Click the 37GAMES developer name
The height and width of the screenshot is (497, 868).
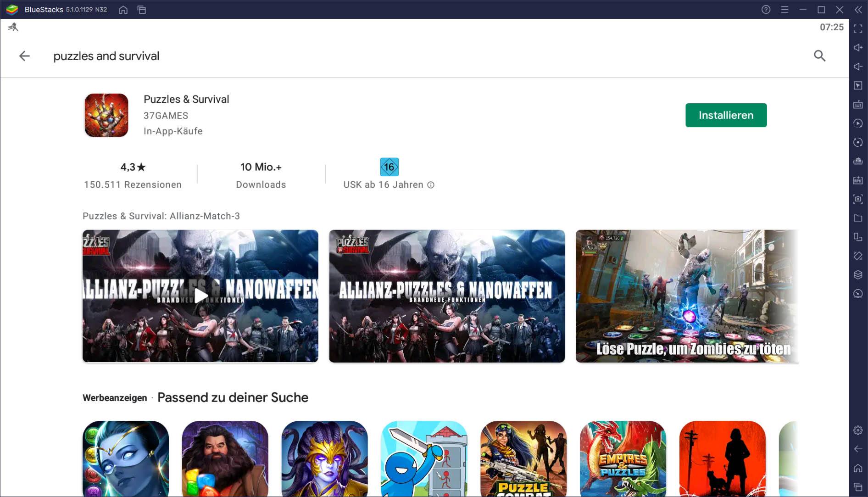tap(166, 116)
